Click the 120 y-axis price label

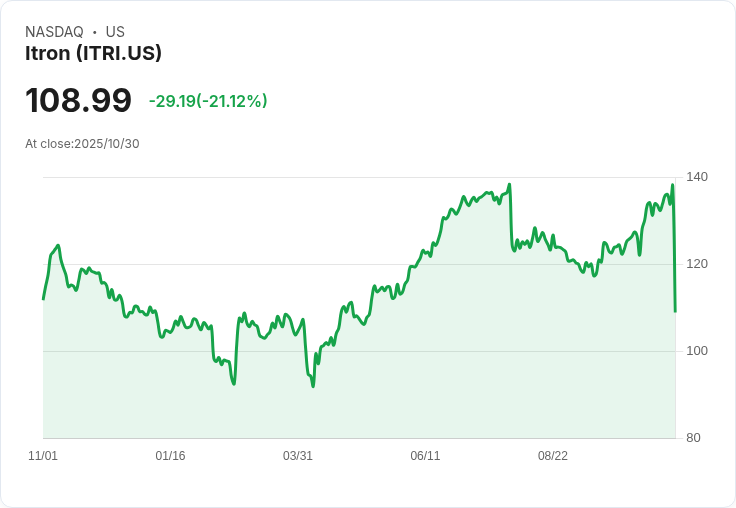pos(697,264)
